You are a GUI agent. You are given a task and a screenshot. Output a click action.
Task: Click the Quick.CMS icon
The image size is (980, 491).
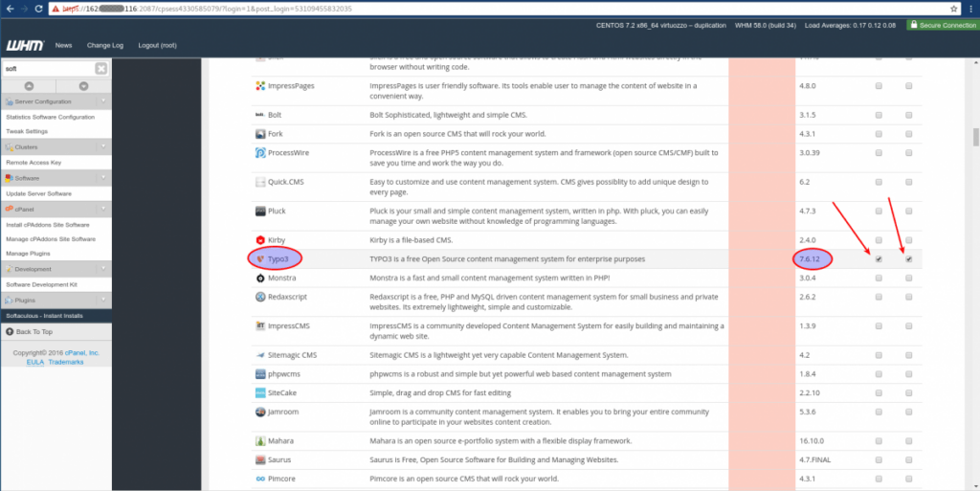[260, 182]
